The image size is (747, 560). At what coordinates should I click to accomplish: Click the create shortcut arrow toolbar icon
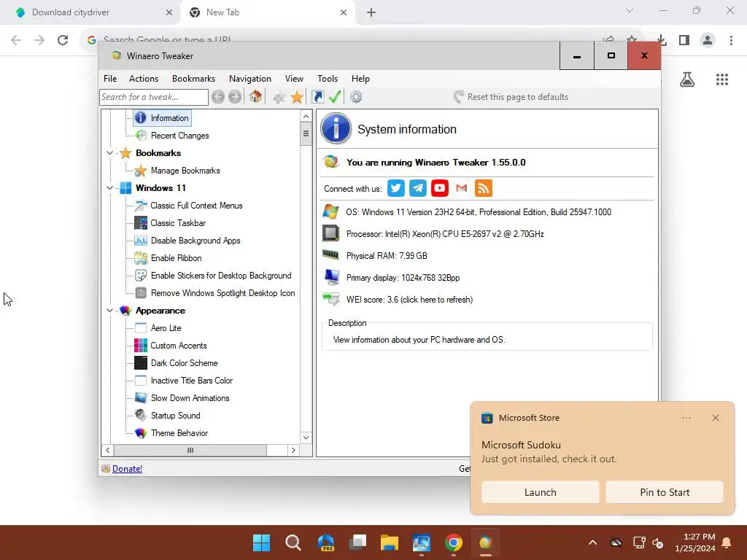(318, 97)
